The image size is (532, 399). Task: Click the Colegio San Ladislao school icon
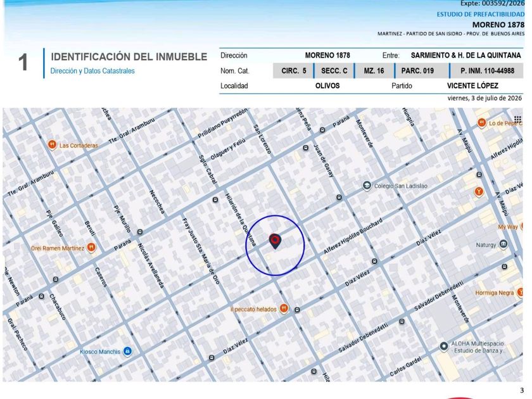[x=367, y=186]
